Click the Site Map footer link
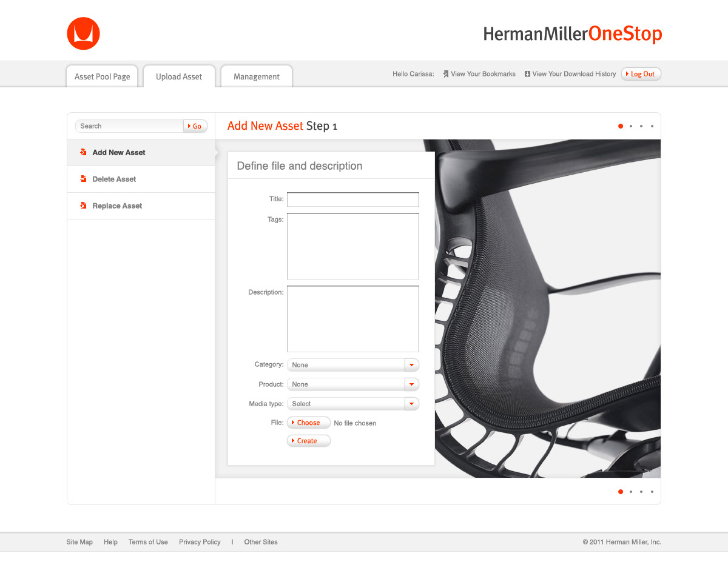 click(x=79, y=542)
